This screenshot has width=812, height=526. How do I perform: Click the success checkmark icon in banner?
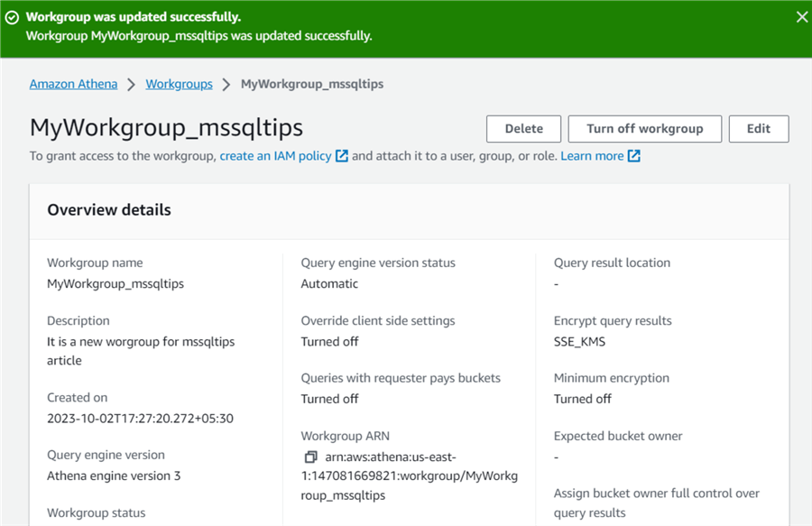(12, 17)
